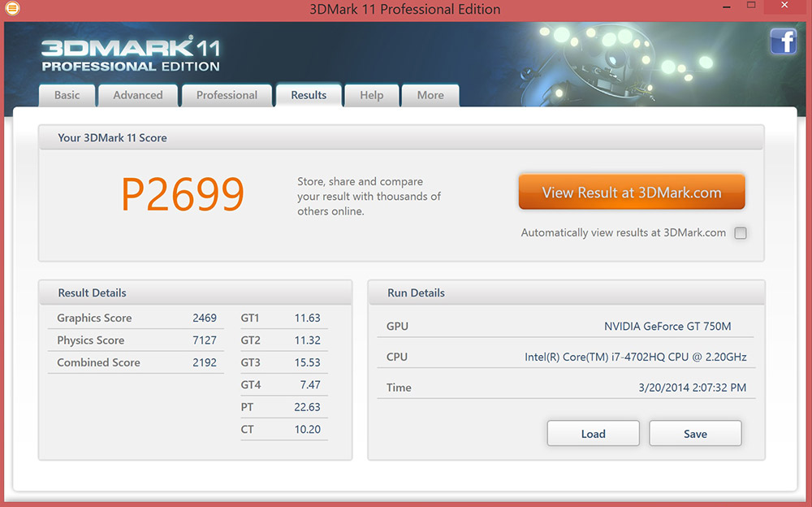
Task: Click the Physics Score value 7127
Action: click(205, 340)
